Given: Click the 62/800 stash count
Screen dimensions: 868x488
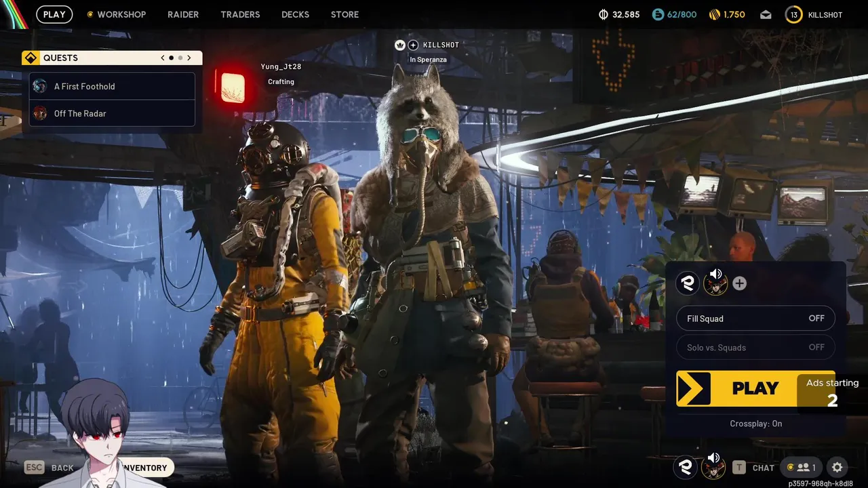Looking at the screenshot, I should tap(682, 14).
